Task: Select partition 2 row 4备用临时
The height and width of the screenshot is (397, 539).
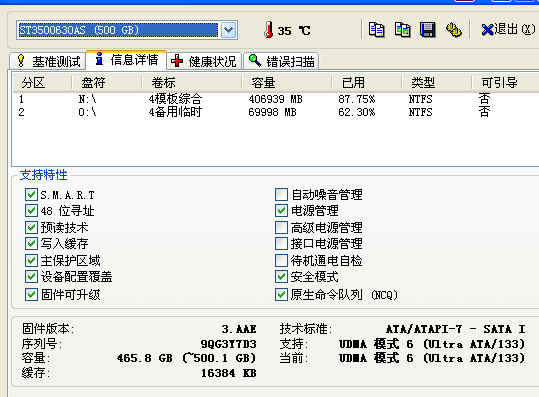Action: click(275, 112)
